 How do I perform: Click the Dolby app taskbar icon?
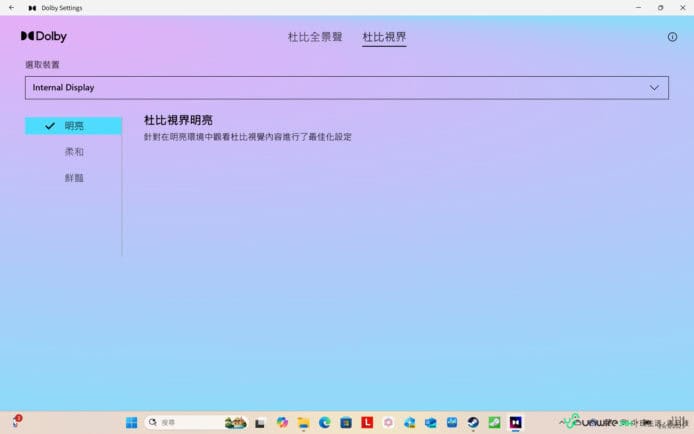[516, 422]
